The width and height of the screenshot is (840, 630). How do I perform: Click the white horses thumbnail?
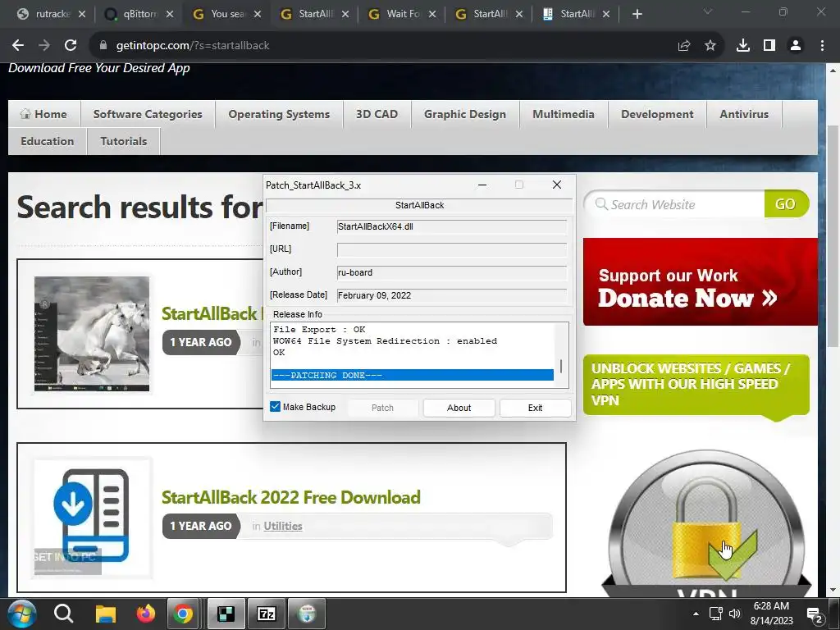pos(92,334)
